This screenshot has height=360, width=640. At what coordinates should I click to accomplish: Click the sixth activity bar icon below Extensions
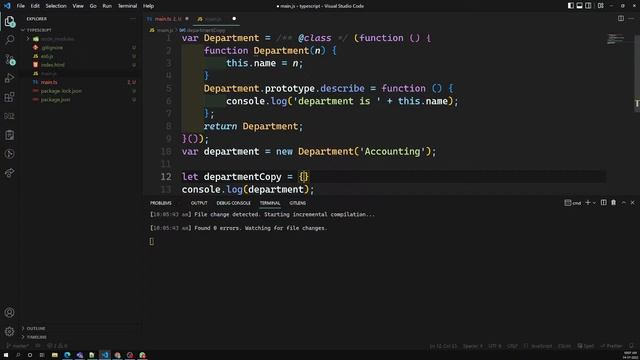9,116
